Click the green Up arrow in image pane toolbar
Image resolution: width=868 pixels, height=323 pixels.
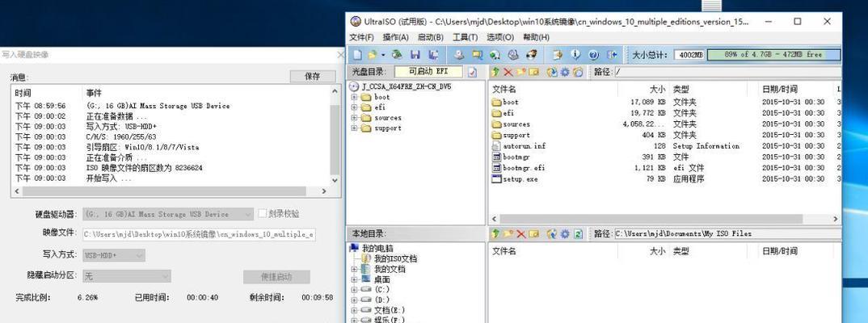495,72
